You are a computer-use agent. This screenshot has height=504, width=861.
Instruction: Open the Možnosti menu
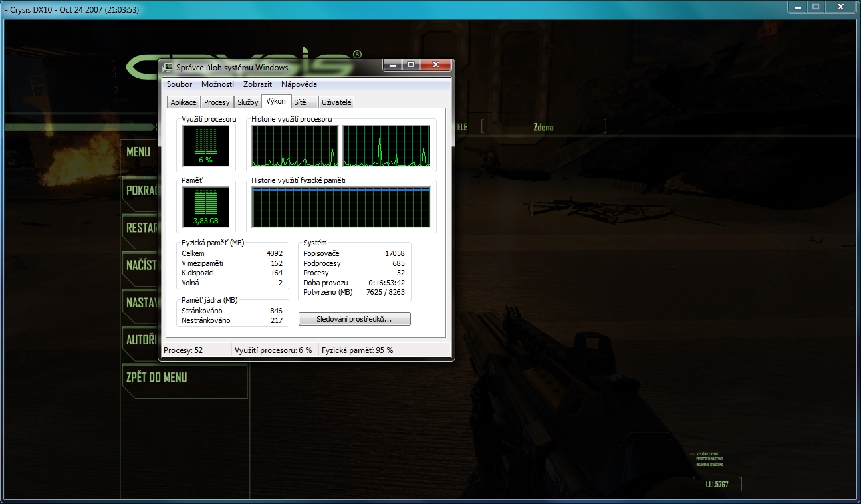[217, 84]
